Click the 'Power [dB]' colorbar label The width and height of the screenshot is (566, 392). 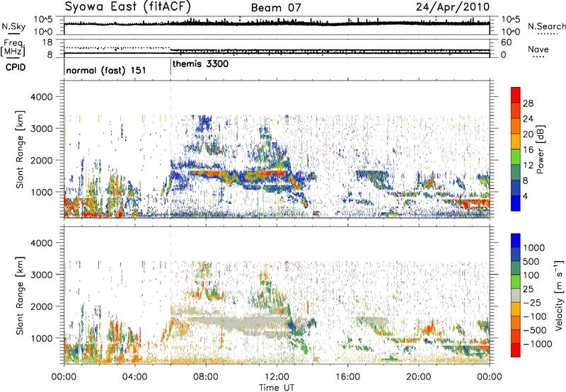(540, 149)
